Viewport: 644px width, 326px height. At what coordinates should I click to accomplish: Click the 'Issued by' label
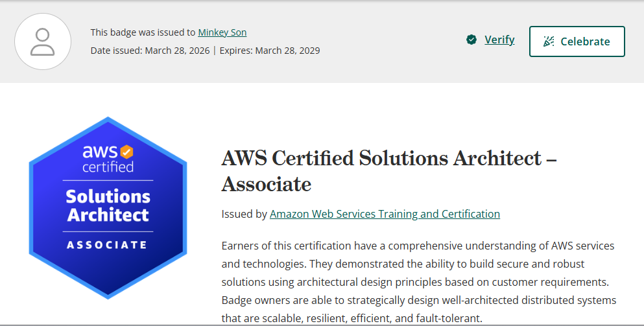point(244,214)
